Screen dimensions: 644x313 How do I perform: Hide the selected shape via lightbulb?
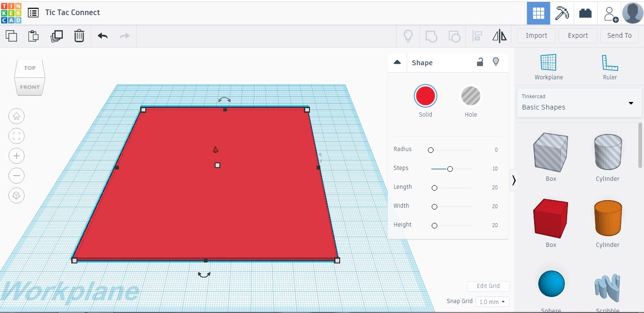(495, 62)
